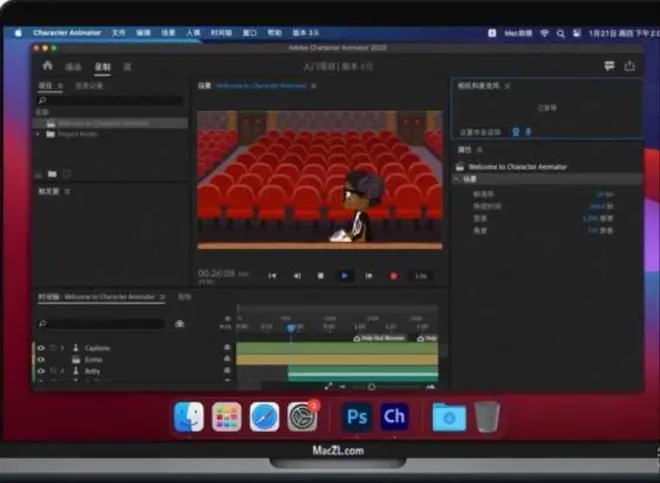Switch to the Record workspace tab
Viewport: 660px width, 483px height.
tap(102, 67)
